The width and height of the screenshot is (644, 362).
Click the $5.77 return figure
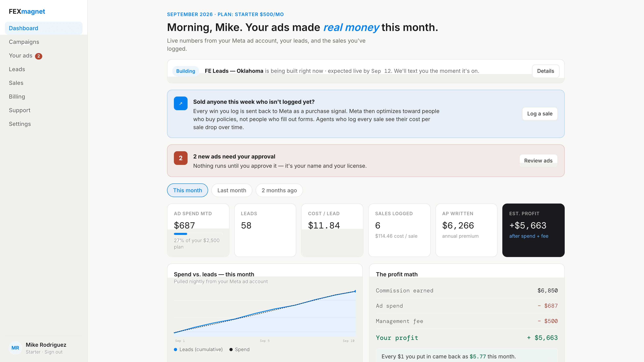(x=478, y=357)
